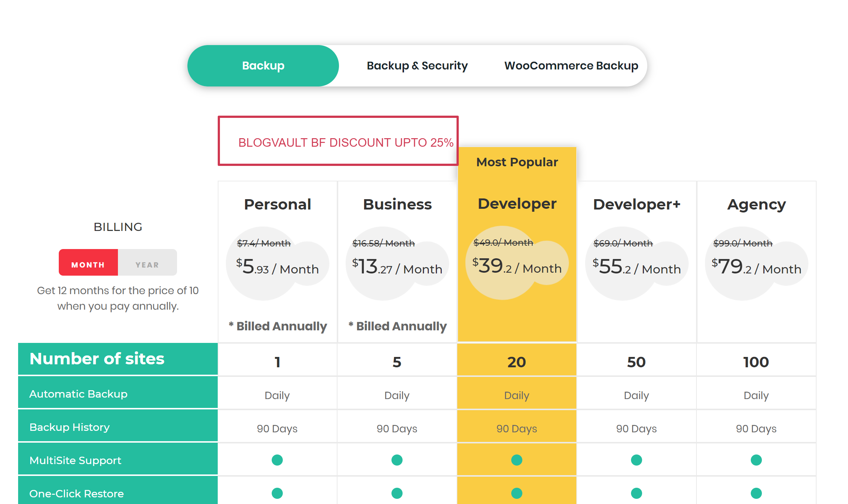This screenshot has height=504, width=848.
Task: Click MultiSite Support dot for Developer+ plan
Action: coord(636,460)
